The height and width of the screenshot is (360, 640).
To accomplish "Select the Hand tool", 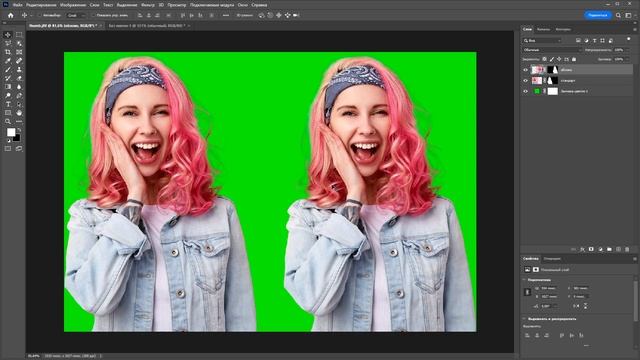I will [19, 113].
